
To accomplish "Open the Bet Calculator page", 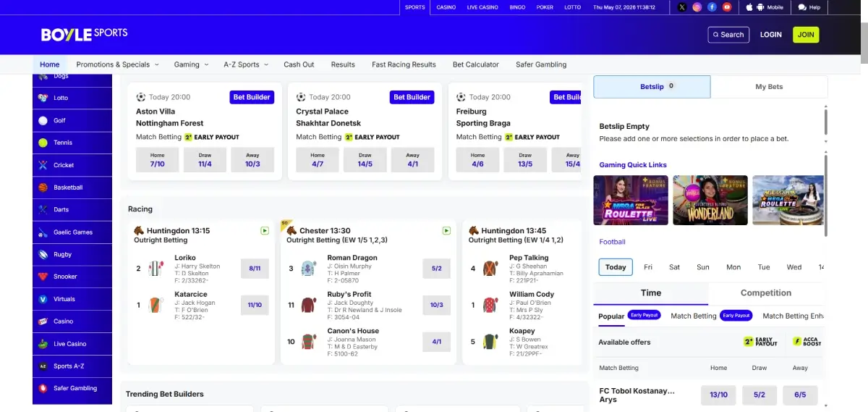I will click(x=476, y=64).
